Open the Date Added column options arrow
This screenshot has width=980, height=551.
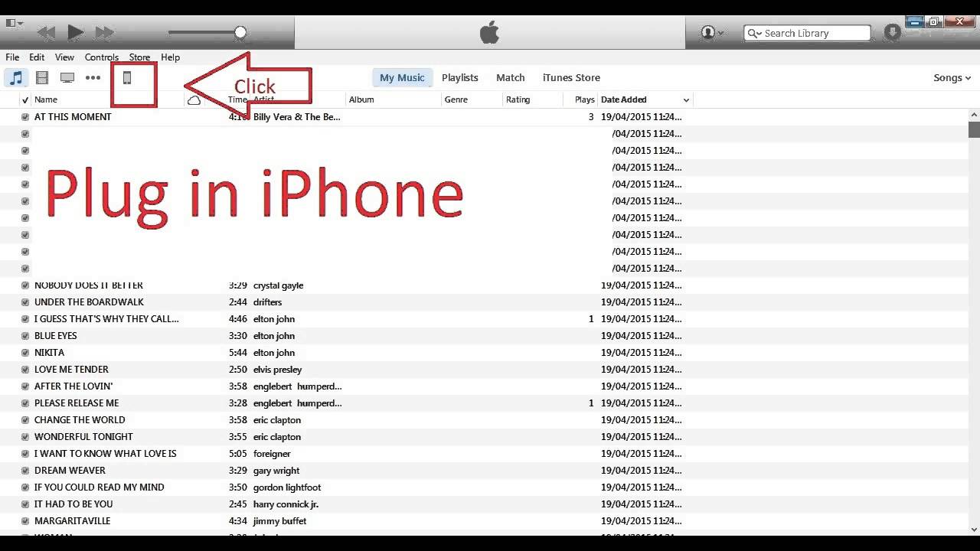coord(686,100)
